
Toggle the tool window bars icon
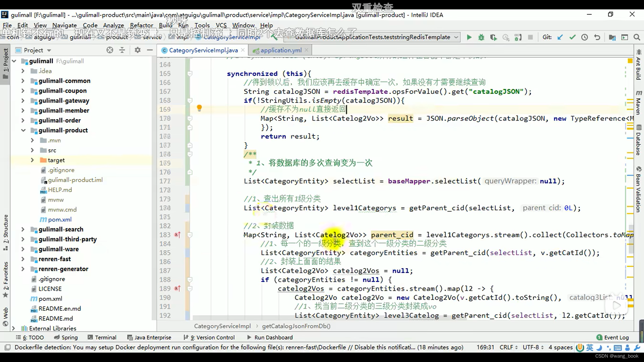click(x=8, y=347)
